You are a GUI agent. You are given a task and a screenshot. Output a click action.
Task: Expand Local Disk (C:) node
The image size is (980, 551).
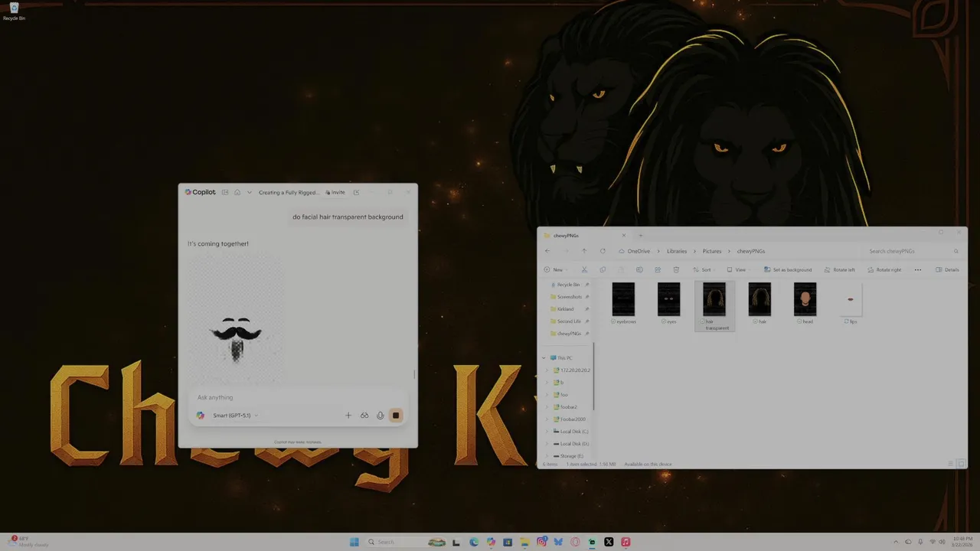coord(547,432)
